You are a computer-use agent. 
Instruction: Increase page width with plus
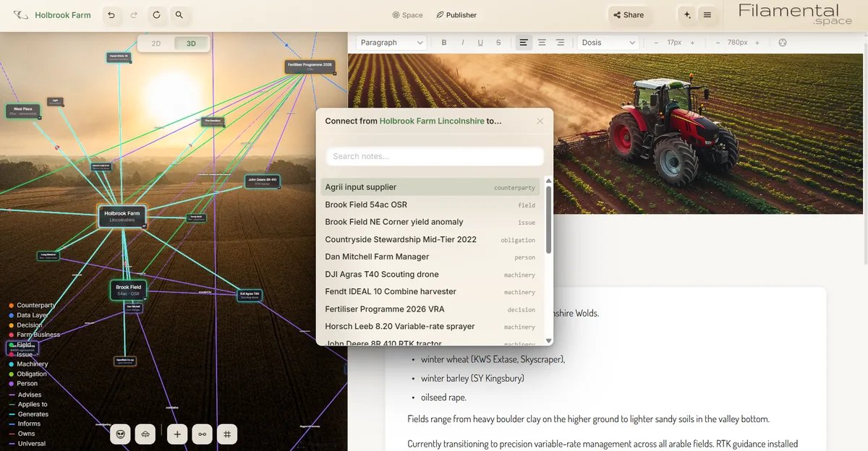click(x=757, y=43)
